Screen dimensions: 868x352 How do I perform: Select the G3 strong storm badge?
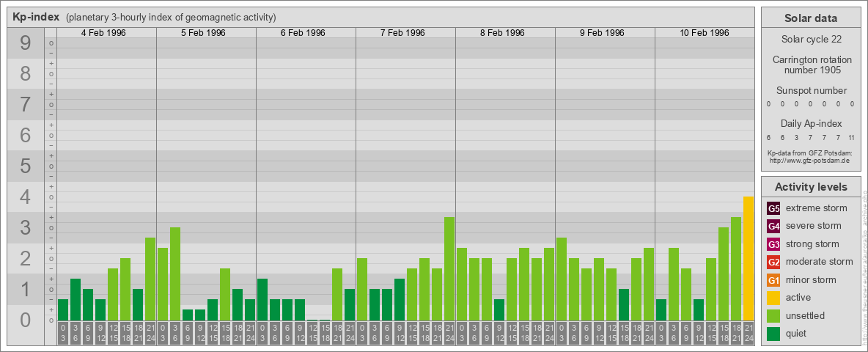(773, 244)
